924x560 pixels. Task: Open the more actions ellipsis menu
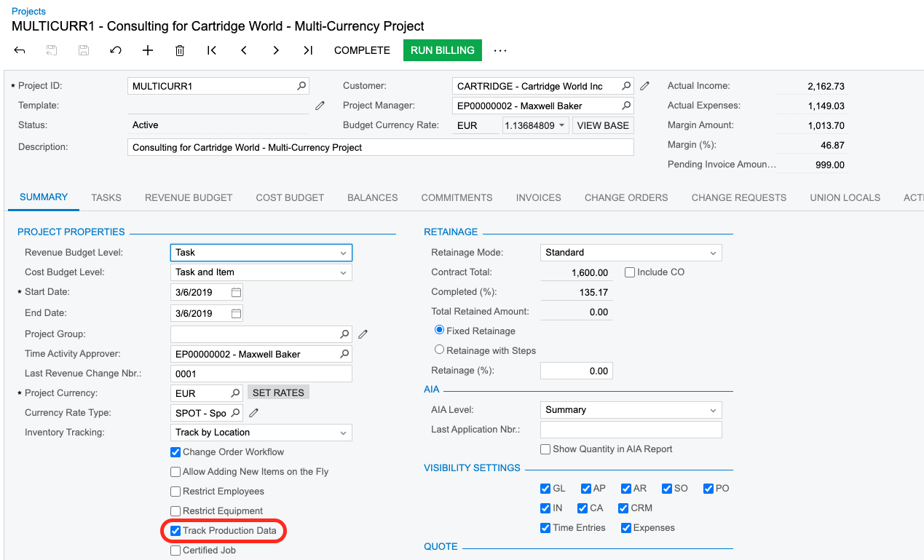click(500, 50)
